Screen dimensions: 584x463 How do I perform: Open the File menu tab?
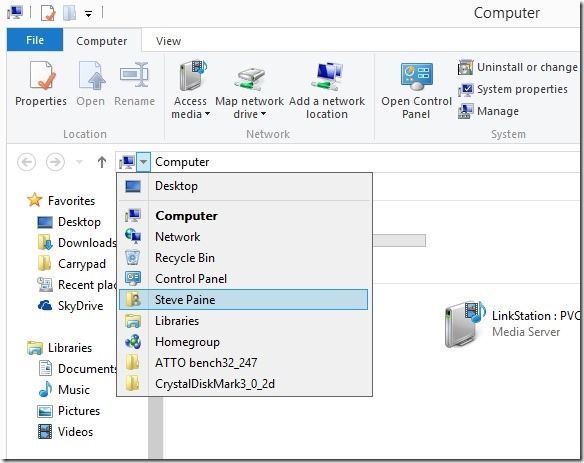pyautogui.click(x=35, y=40)
